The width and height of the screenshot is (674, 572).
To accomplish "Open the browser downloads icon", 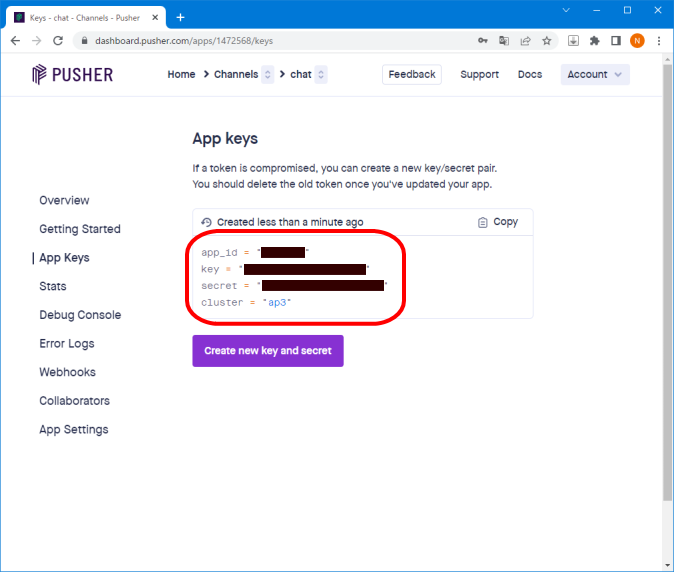I will tap(574, 41).
